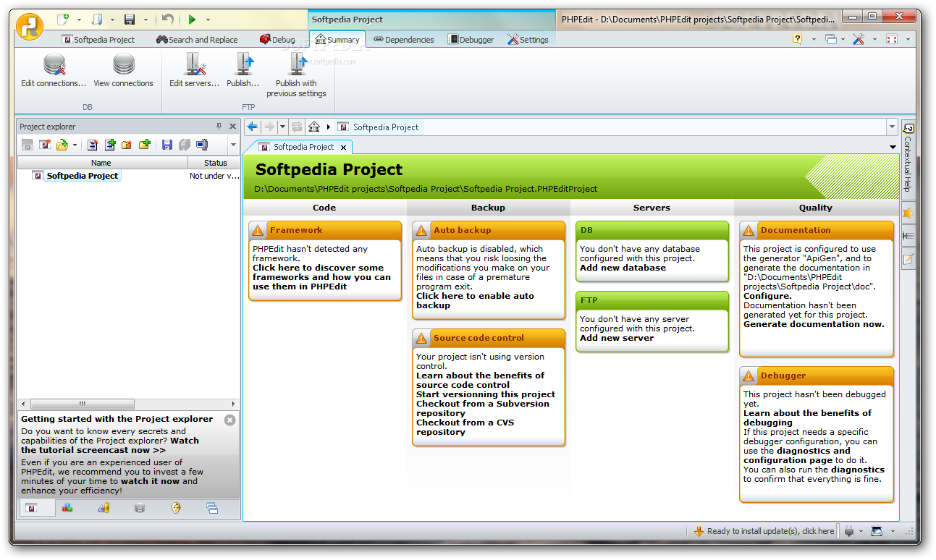Screen dimensions: 936x560
Task: Open Project explorer toolbar overflow dropdown
Action: [233, 145]
